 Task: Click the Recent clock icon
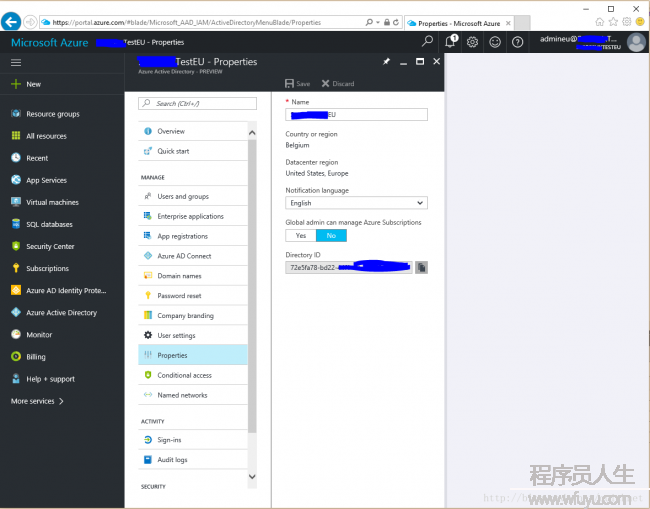point(16,158)
